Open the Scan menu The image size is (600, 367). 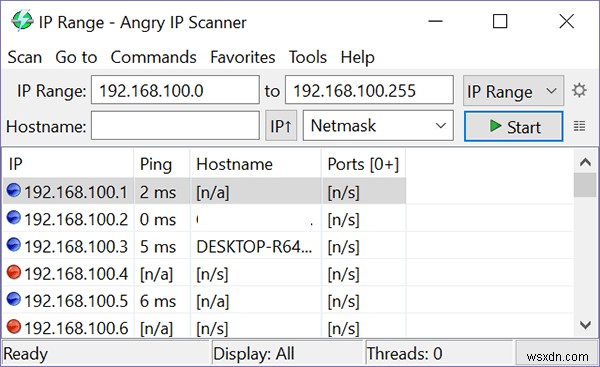25,57
